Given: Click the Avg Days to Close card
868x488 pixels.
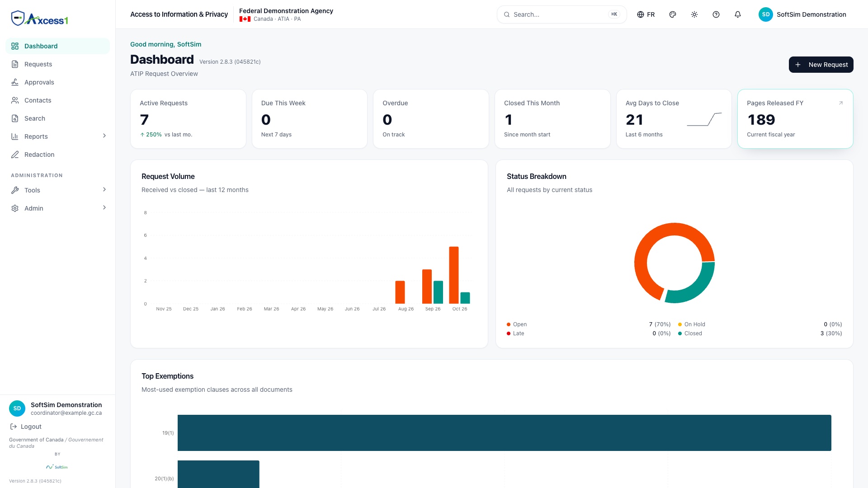Looking at the screenshot, I should [x=674, y=119].
